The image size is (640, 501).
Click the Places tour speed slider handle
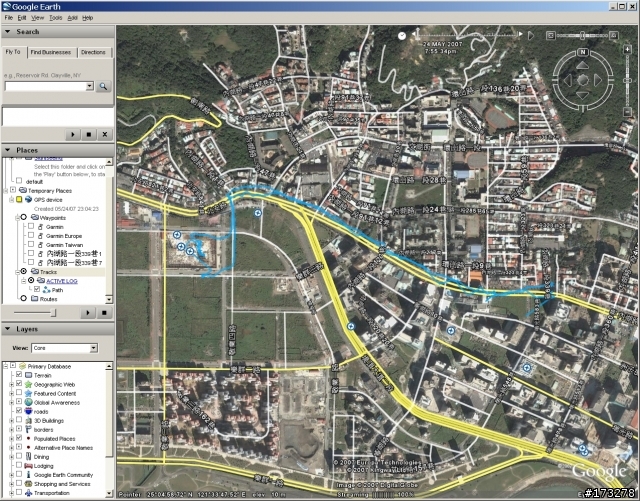click(53, 313)
